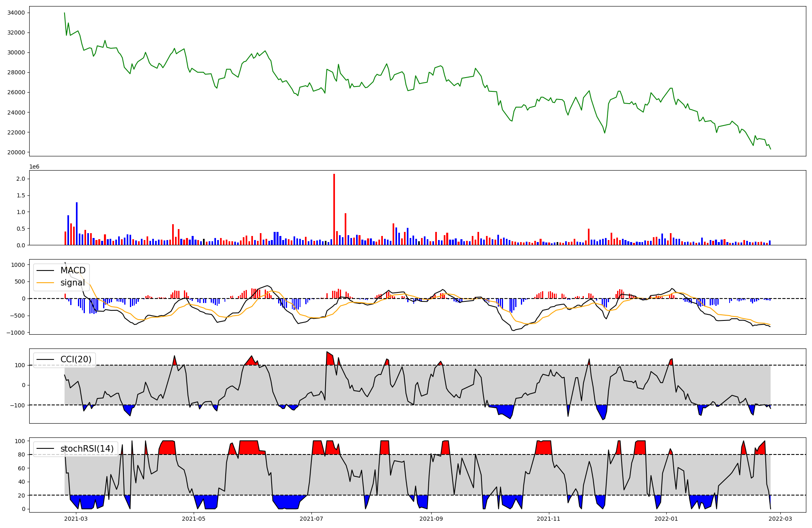This screenshot has width=812, height=528.
Task: Click the tallest blue volume bar
Action: tap(77, 223)
